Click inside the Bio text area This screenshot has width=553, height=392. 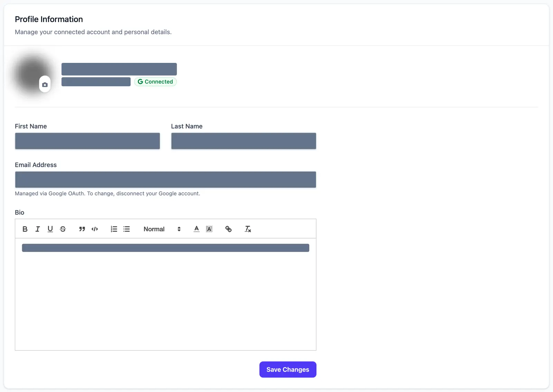coord(166,294)
